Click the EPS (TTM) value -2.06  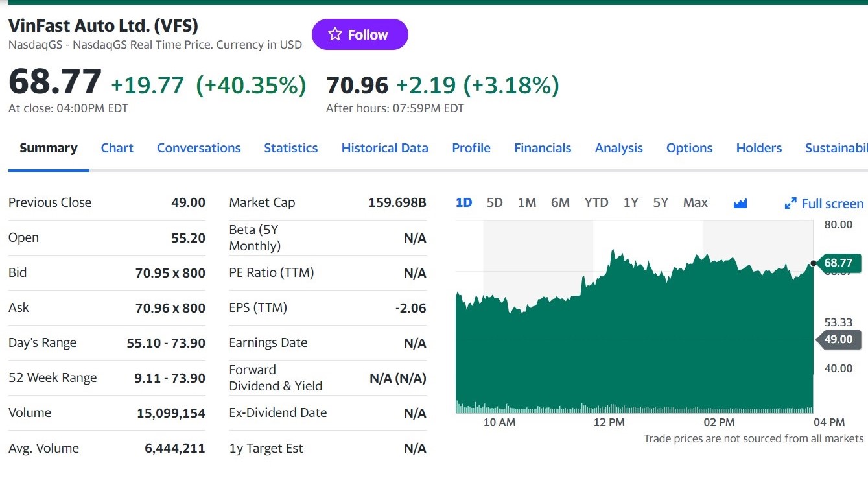click(411, 308)
